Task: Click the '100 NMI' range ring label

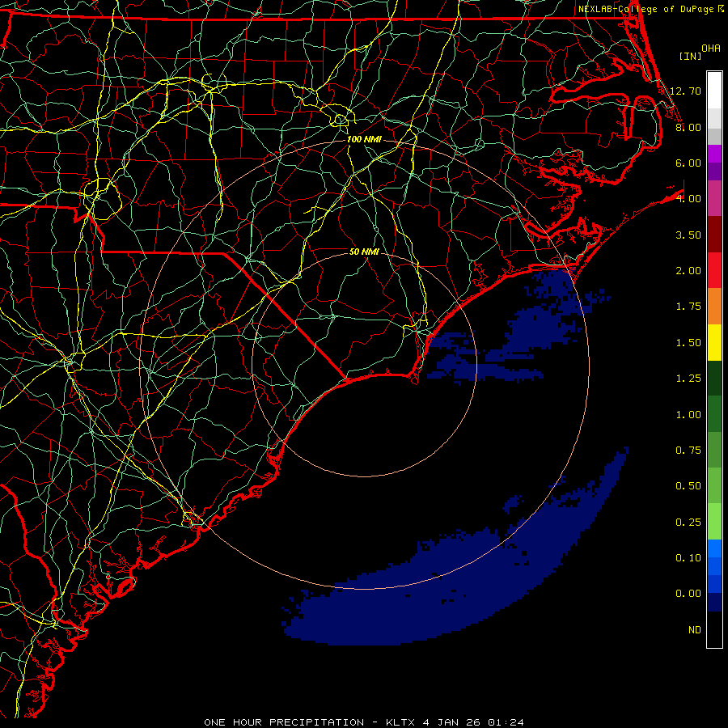Action: (x=364, y=139)
